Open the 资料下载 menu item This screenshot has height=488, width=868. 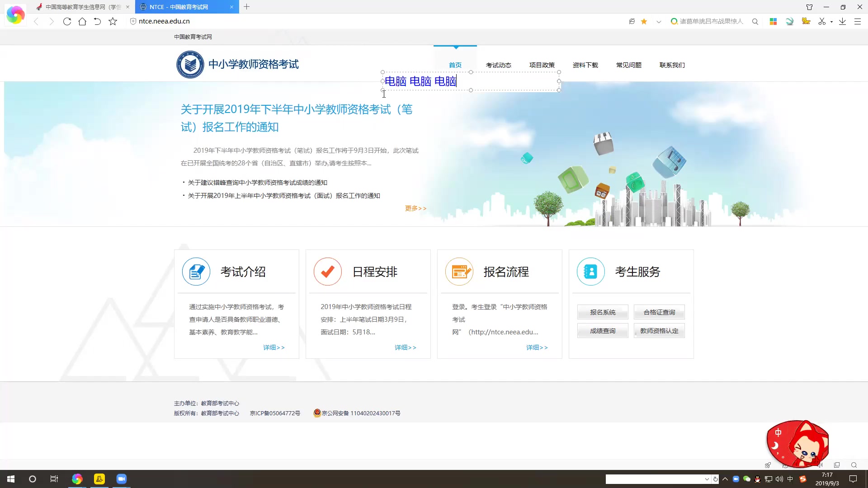(585, 65)
